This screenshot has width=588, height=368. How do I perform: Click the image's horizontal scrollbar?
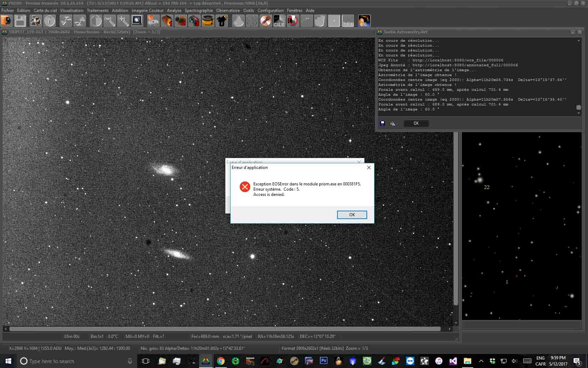click(x=225, y=329)
